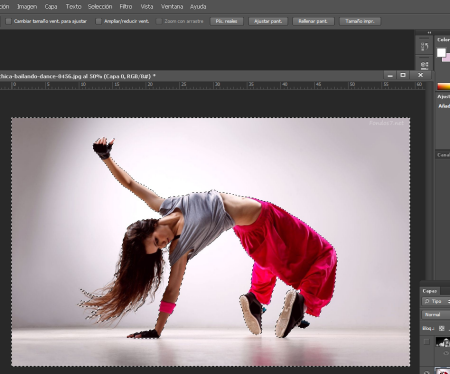Open the Vista menu
This screenshot has width=450, height=374.
[x=147, y=6]
